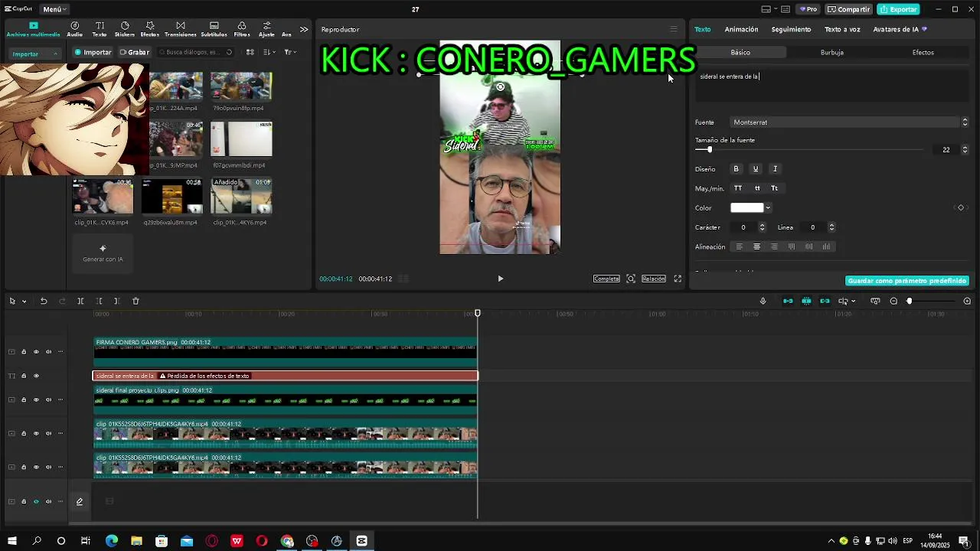Open the selection tool mode dropdown
The width and height of the screenshot is (980, 551).
[24, 301]
